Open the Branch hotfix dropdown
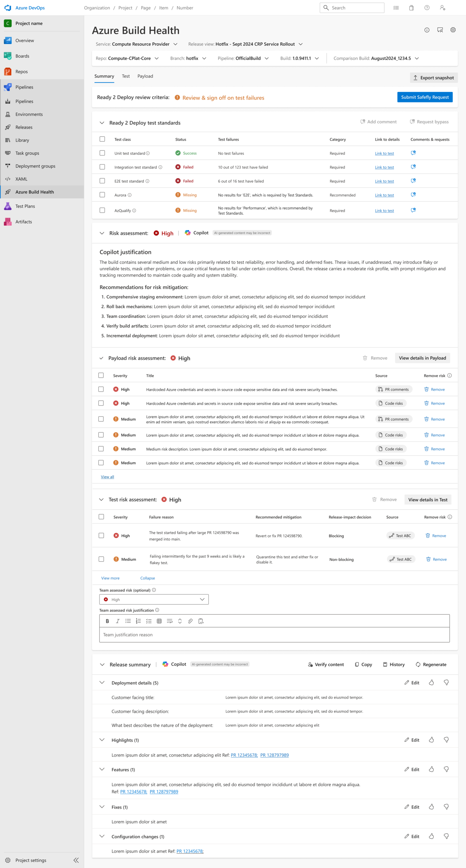Viewport: 466px width, 868px height. (188, 58)
